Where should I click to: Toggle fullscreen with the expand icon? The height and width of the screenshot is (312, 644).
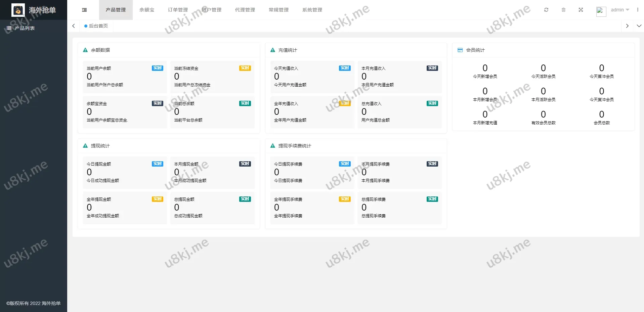[581, 10]
